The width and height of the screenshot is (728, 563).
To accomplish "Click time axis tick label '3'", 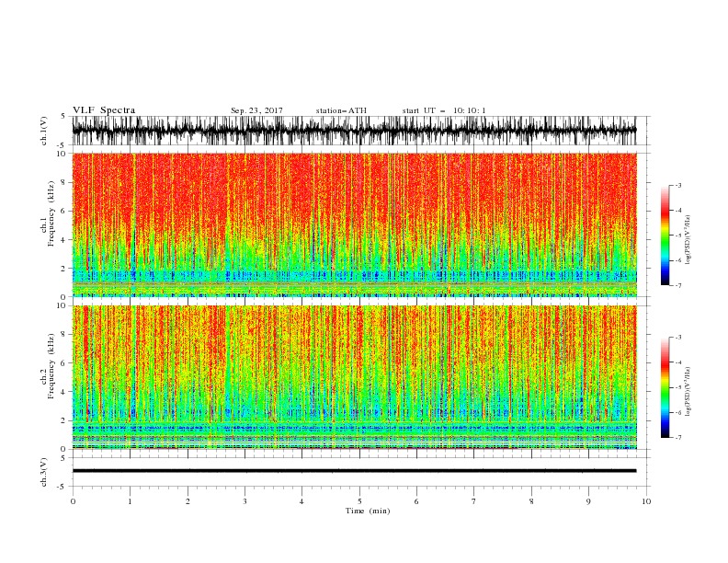I will pos(245,501).
